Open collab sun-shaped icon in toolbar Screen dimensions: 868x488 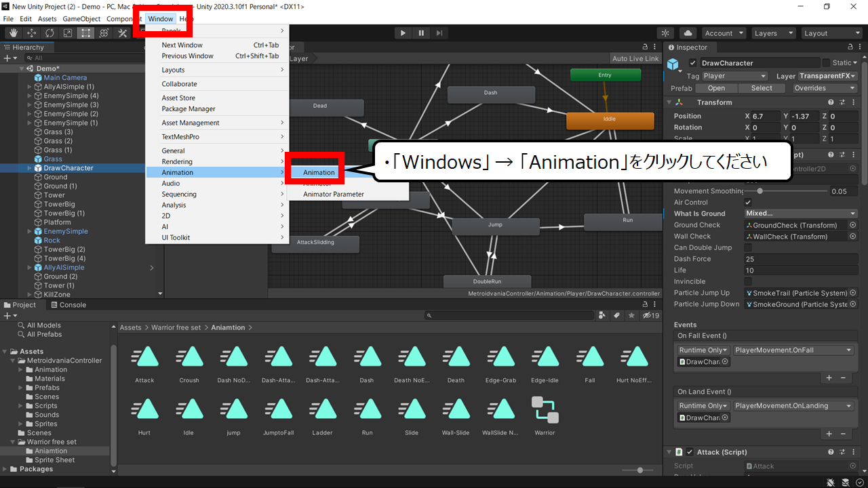coord(666,33)
